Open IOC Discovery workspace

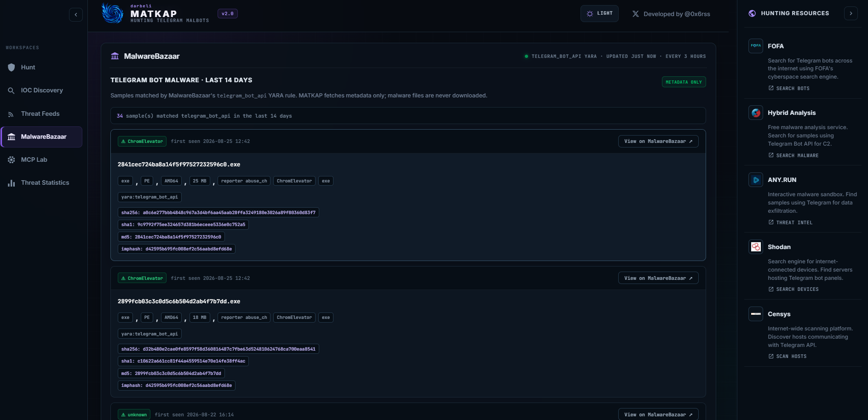tap(41, 91)
